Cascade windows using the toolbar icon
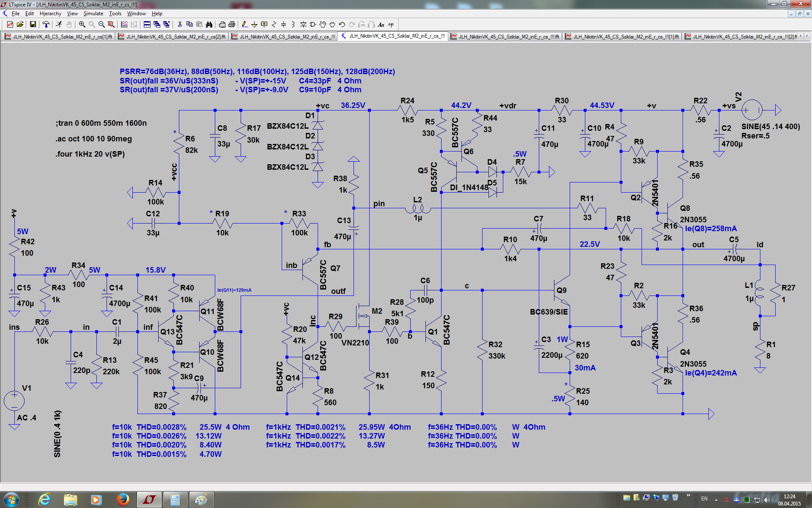 tap(156, 25)
